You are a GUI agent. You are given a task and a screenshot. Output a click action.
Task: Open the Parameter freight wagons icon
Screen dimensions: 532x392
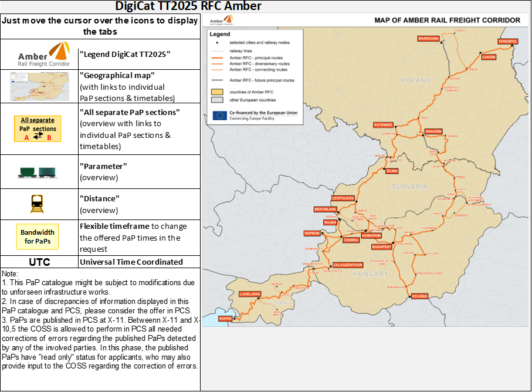coord(38,172)
